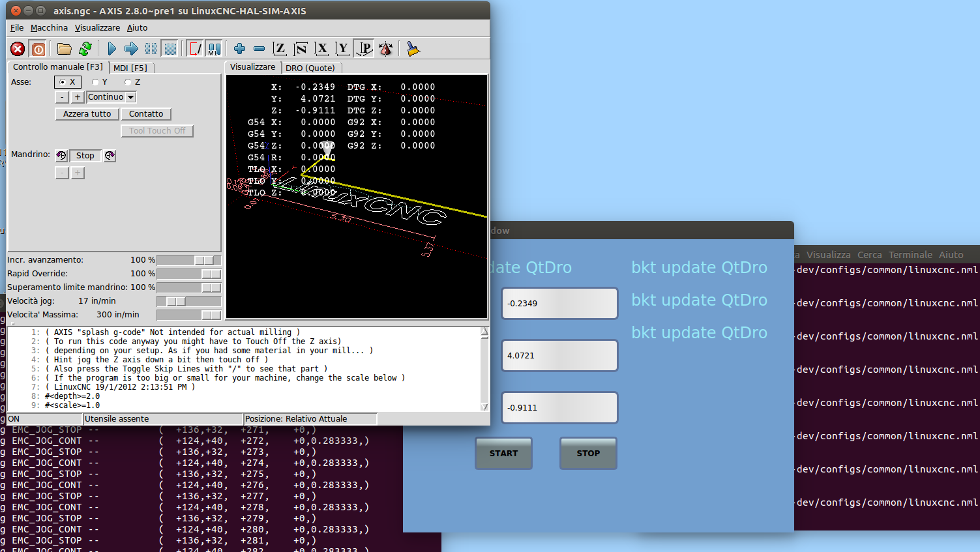The image size is (980, 552).
Task: Toggle drag-to-rotate cone icon
Action: [x=386, y=49]
